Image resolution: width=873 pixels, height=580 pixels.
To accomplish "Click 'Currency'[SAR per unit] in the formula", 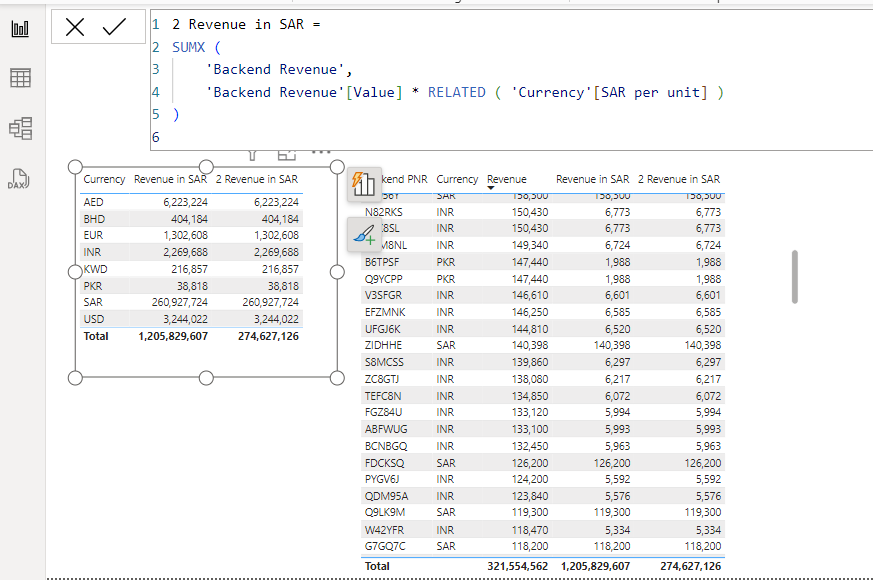I will (x=610, y=92).
